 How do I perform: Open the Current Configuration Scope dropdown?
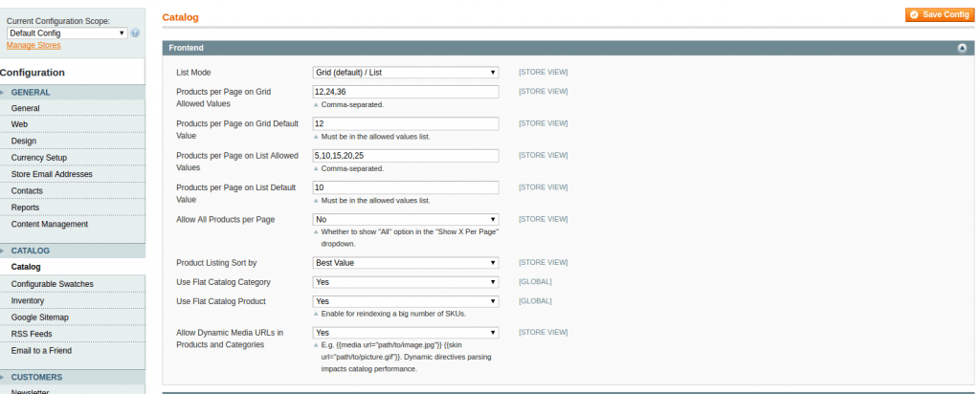pos(67,33)
